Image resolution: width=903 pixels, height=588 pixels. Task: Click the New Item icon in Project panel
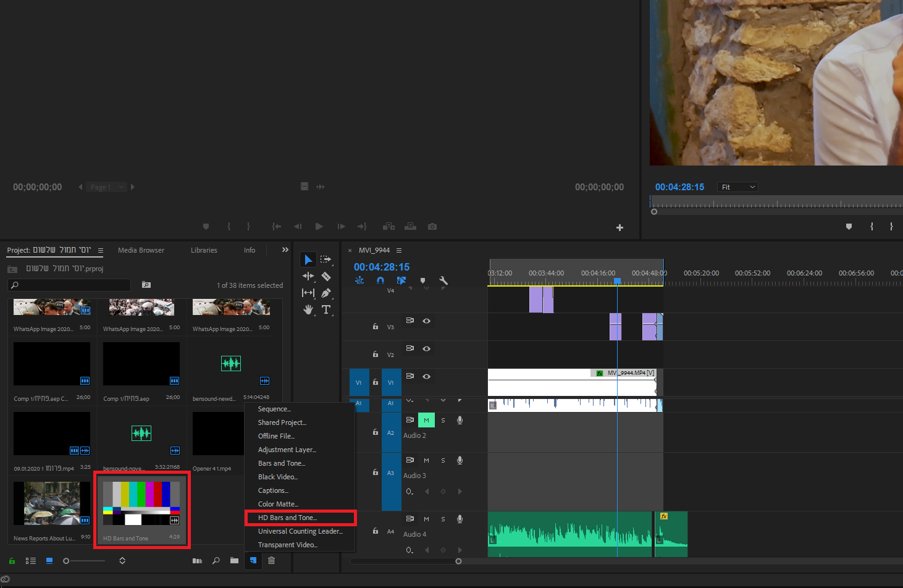(x=253, y=560)
